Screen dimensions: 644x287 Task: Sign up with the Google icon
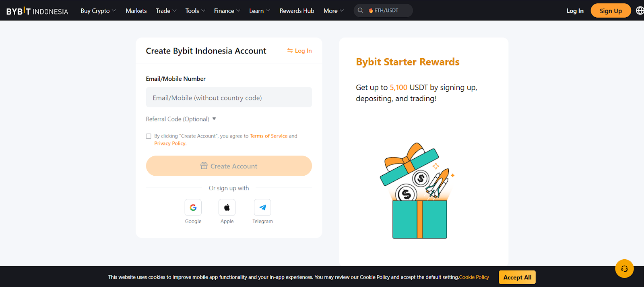tap(193, 207)
